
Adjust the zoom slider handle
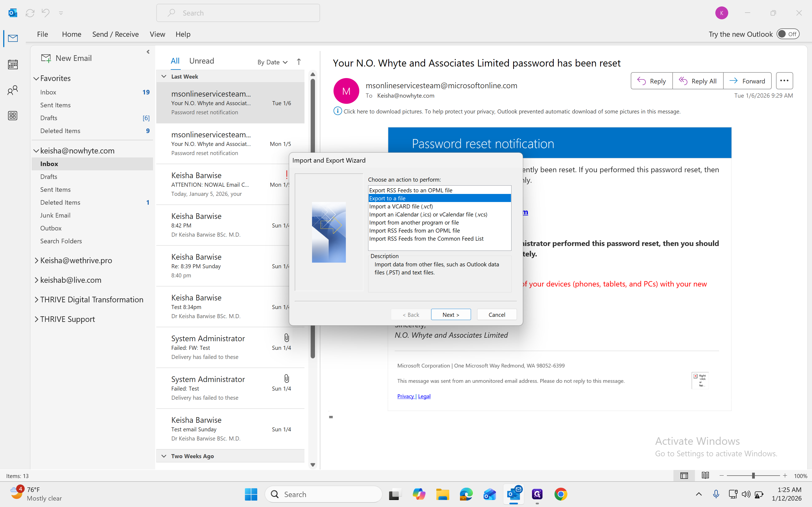(753, 475)
